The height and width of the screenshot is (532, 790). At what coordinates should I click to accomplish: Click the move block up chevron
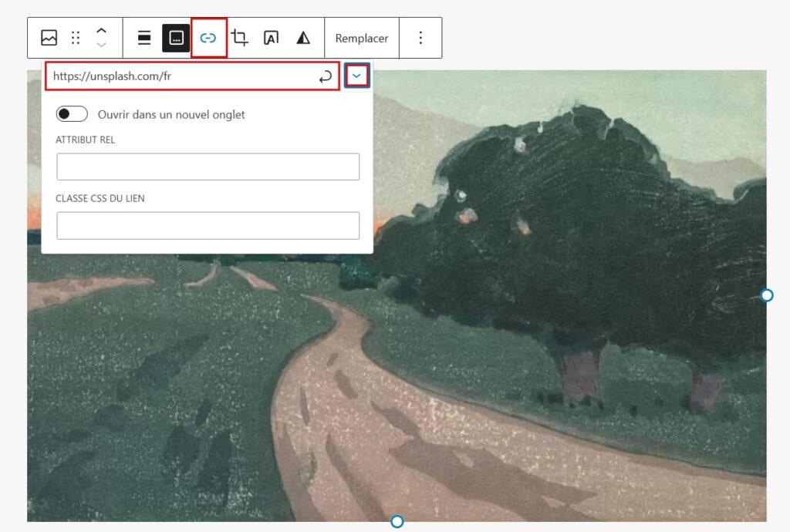100,32
